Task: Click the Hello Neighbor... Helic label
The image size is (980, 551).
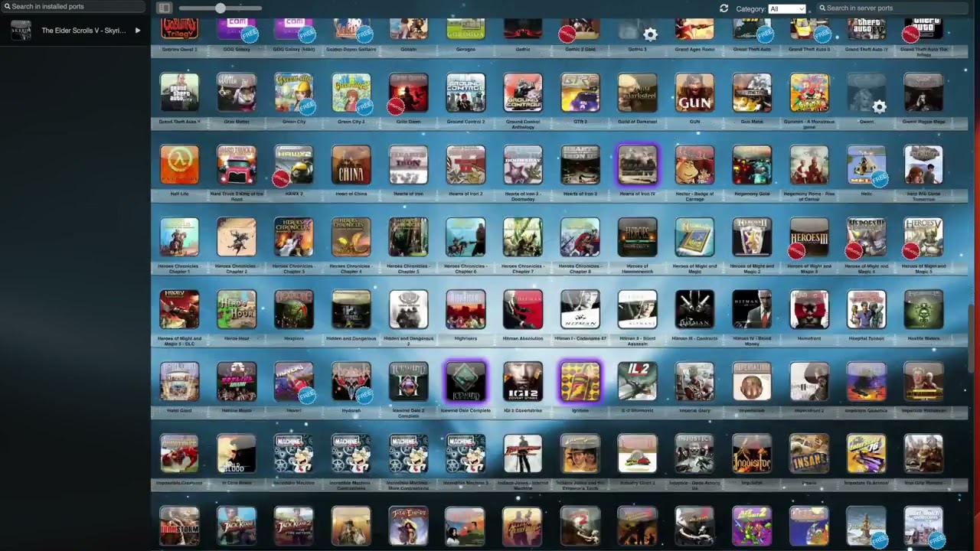Action: pos(867,194)
